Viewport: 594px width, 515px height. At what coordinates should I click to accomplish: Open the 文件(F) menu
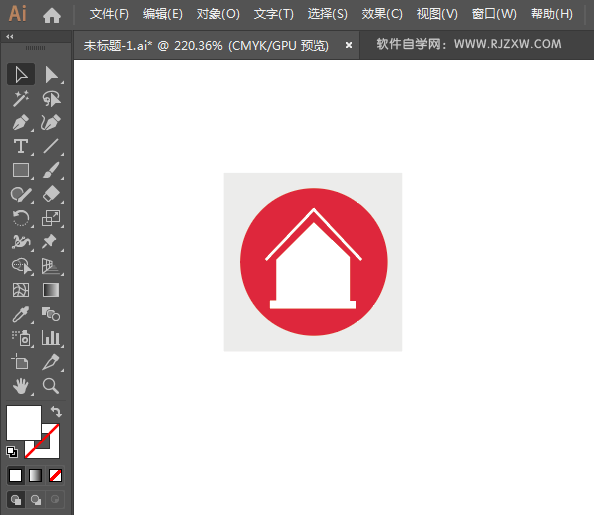click(109, 14)
